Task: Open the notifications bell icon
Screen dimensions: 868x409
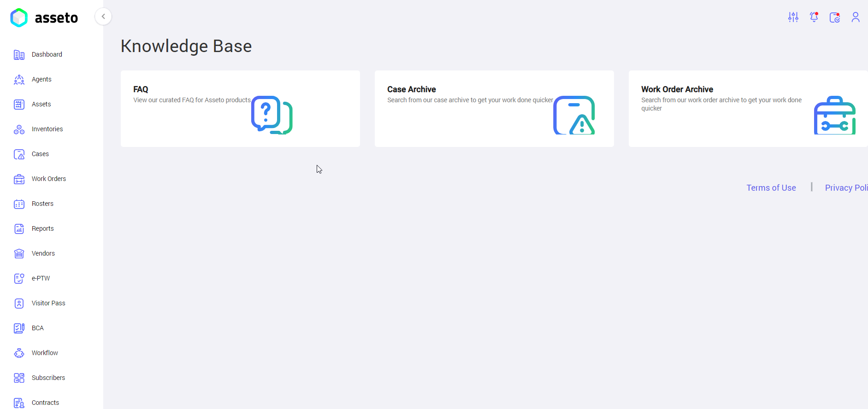Action: click(x=814, y=17)
